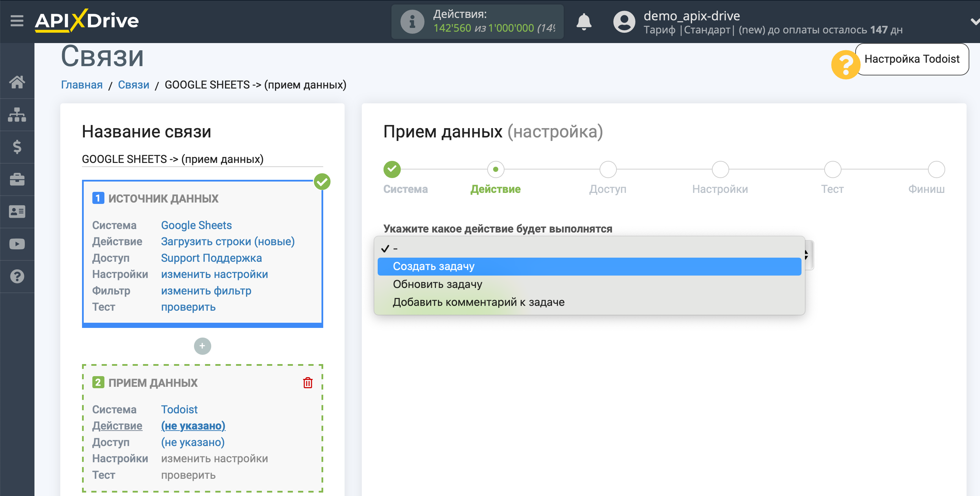This screenshot has height=496, width=980.
Task: Open help question icon in sidebar
Action: pyautogui.click(x=17, y=277)
